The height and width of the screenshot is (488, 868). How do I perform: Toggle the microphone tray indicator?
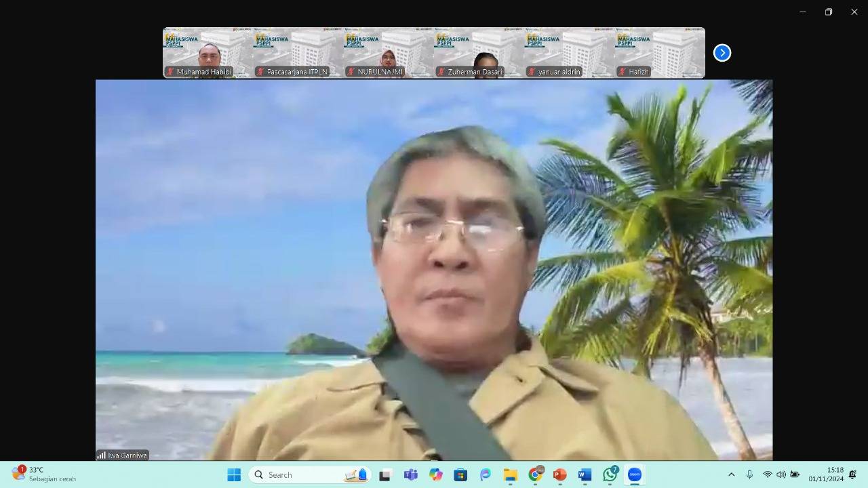749,474
